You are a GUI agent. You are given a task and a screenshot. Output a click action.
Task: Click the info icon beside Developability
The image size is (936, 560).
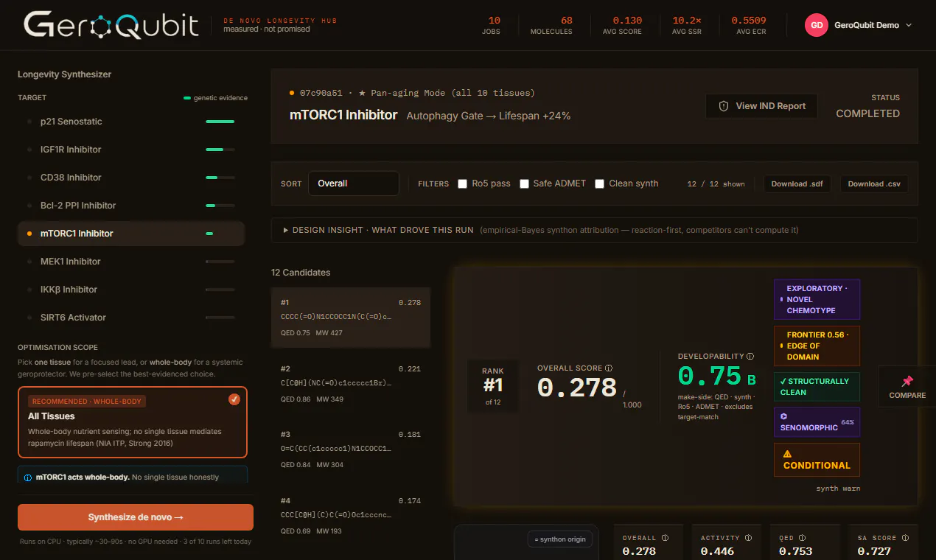(750, 356)
